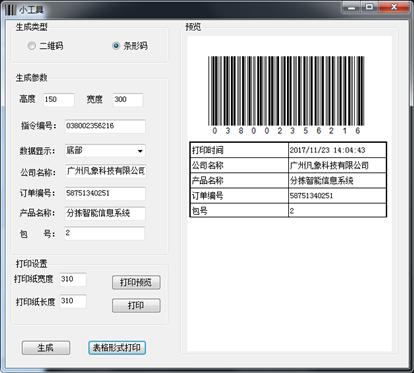Click the 包号 input field
Image resolution: width=414 pixels, height=373 pixels.
105,233
